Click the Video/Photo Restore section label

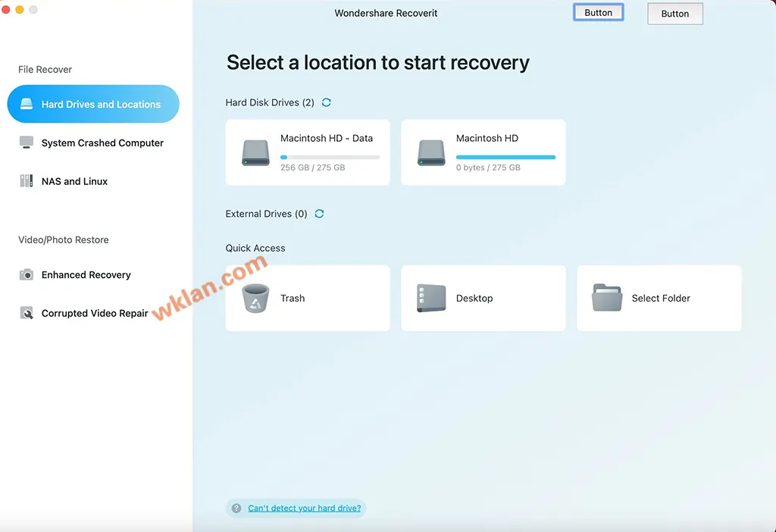(64, 240)
